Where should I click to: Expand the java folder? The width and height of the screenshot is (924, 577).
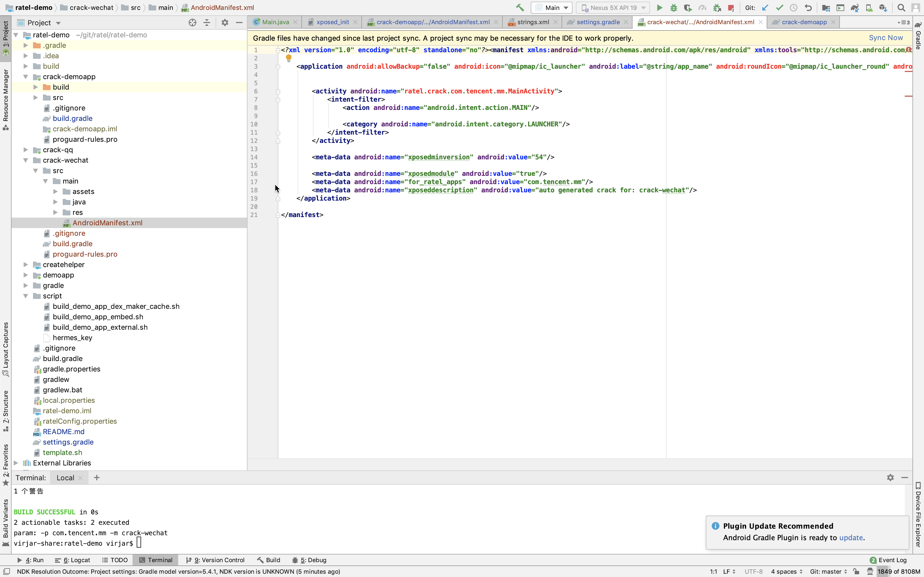click(x=55, y=202)
